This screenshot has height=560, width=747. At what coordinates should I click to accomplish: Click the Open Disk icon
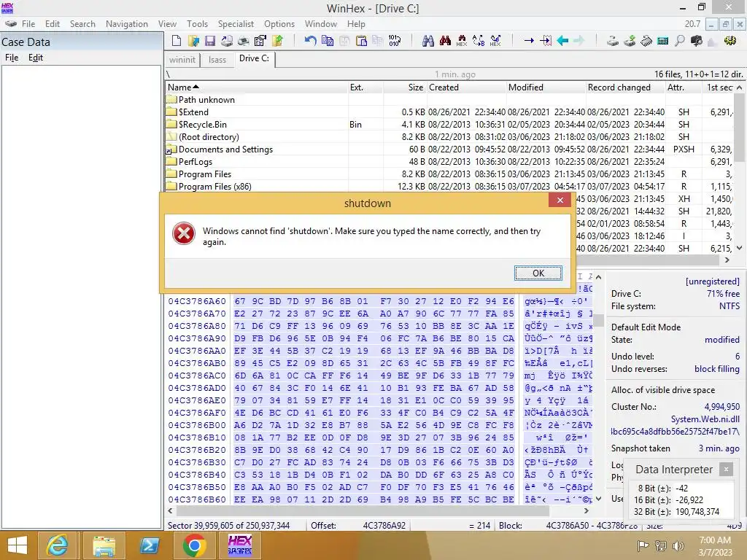coord(613,41)
